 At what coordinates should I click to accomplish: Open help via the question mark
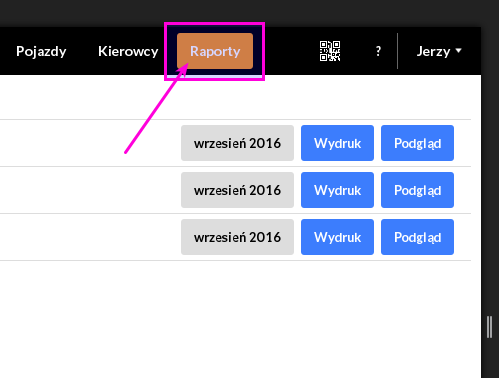378,51
